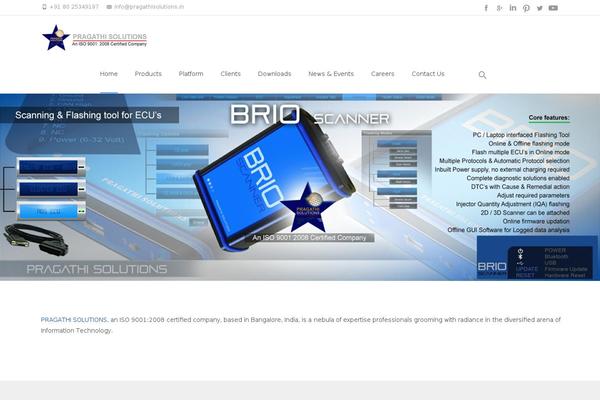Open the Contact Us menu
The height and width of the screenshot is (400, 600).
click(428, 74)
